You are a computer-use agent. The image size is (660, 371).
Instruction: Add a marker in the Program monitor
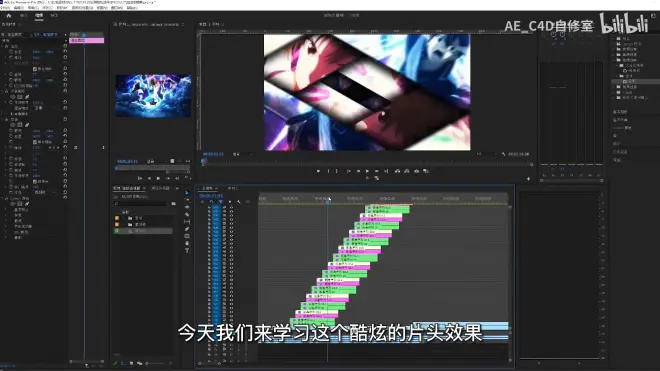[318, 171]
